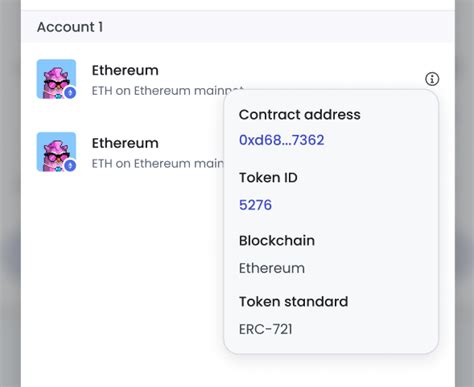Viewport: 474px width, 387px height.
Task: Click second 'ETH on Ethereum main' subtitle
Action: (x=158, y=163)
